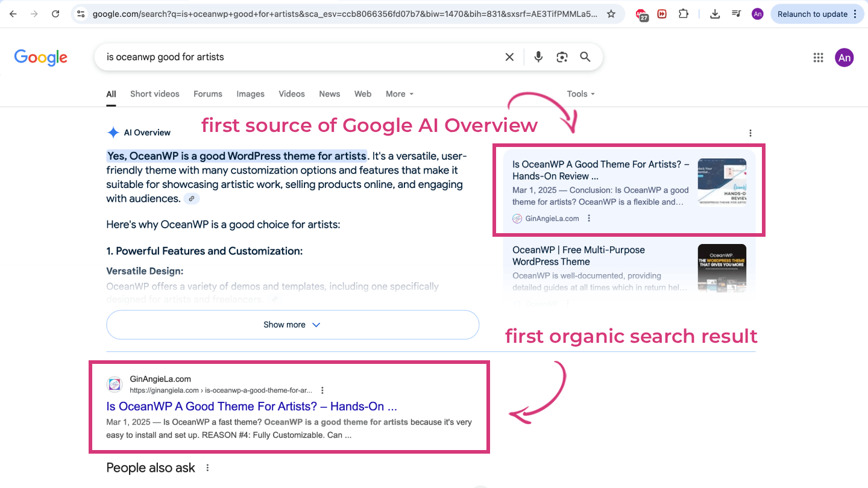Click the magnifying glass to search
Image resolution: width=868 pixels, height=488 pixels.
coord(585,56)
